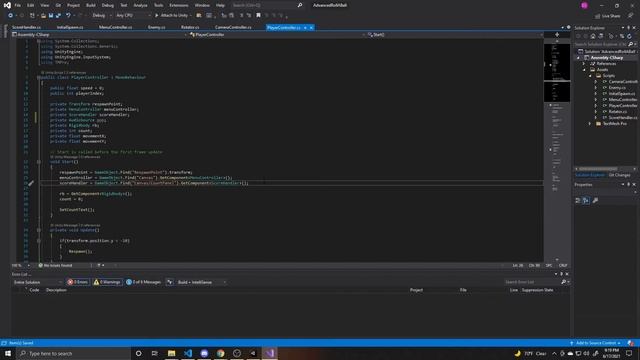This screenshot has height=360, width=640.
Task: Click the screwdriver quick actions icon in margin
Action: coord(31,183)
